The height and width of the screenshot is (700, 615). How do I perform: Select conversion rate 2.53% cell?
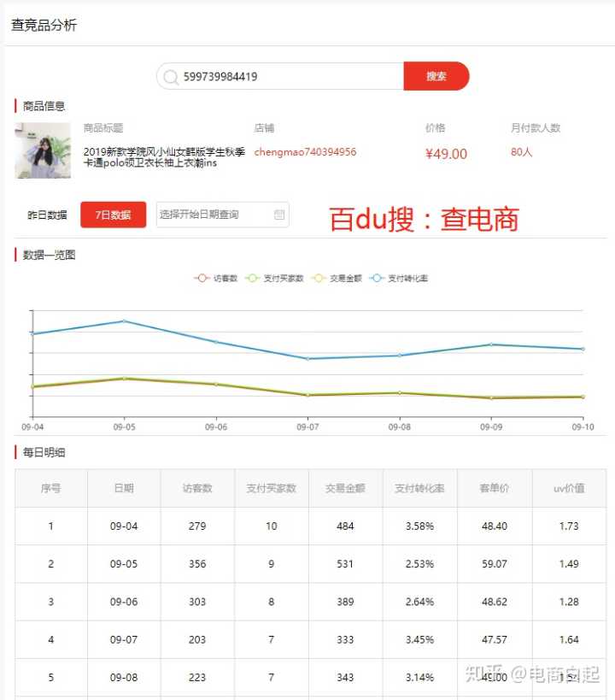point(419,564)
